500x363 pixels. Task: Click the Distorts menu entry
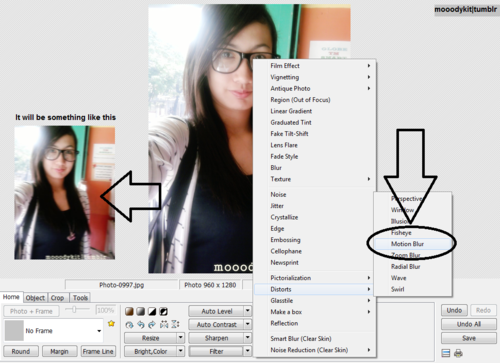(314, 289)
